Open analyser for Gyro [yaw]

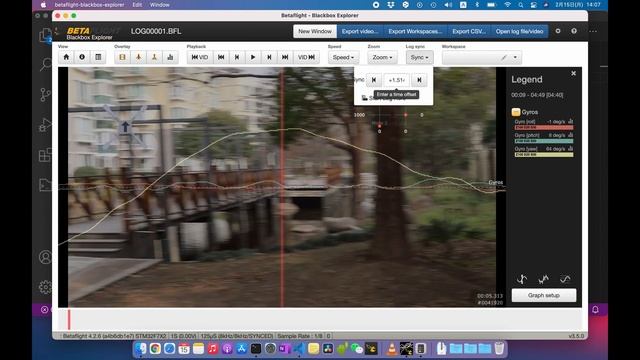pos(571,149)
